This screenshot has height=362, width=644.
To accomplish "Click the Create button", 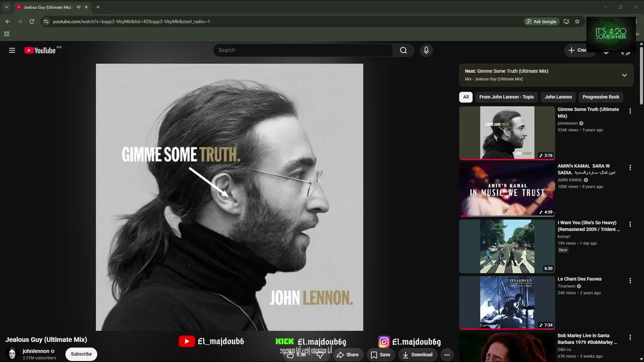I will (x=578, y=50).
